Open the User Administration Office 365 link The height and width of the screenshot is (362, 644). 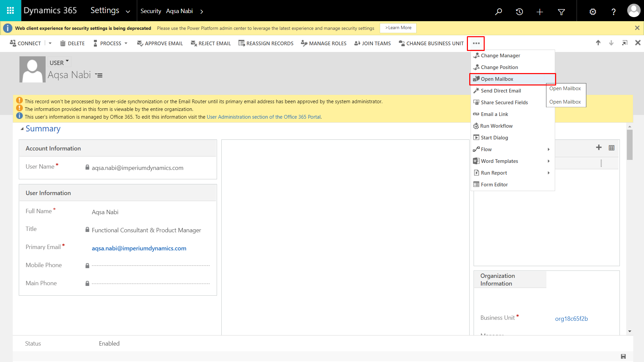click(264, 117)
